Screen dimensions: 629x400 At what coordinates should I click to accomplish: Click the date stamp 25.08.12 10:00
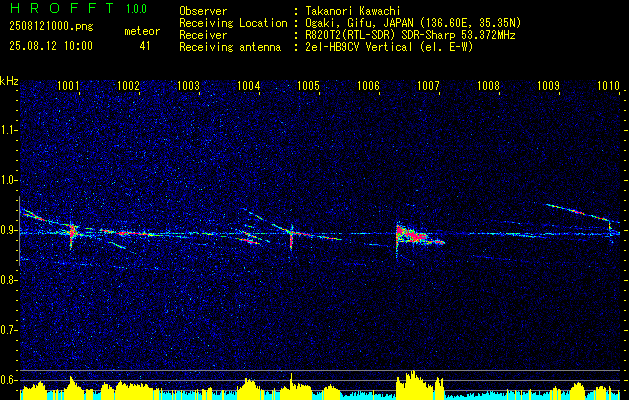pos(51,46)
